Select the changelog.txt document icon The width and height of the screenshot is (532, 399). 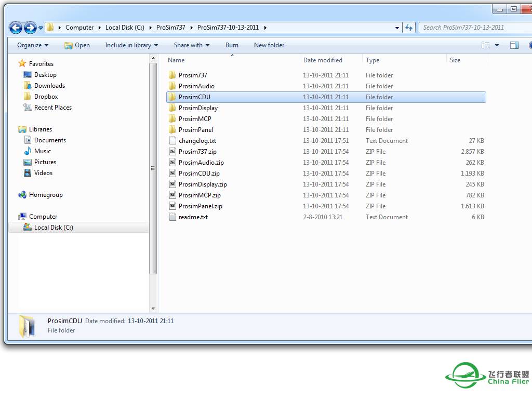(172, 141)
